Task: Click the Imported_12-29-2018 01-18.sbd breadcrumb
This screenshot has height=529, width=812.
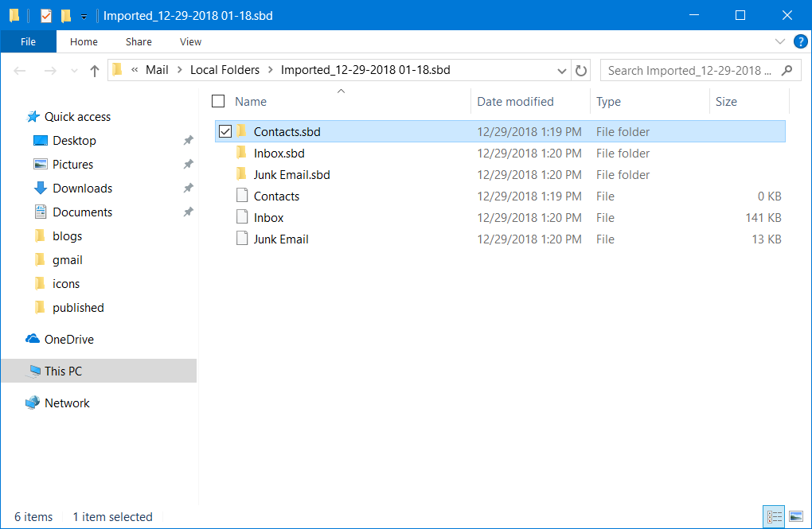Action: pyautogui.click(x=365, y=70)
